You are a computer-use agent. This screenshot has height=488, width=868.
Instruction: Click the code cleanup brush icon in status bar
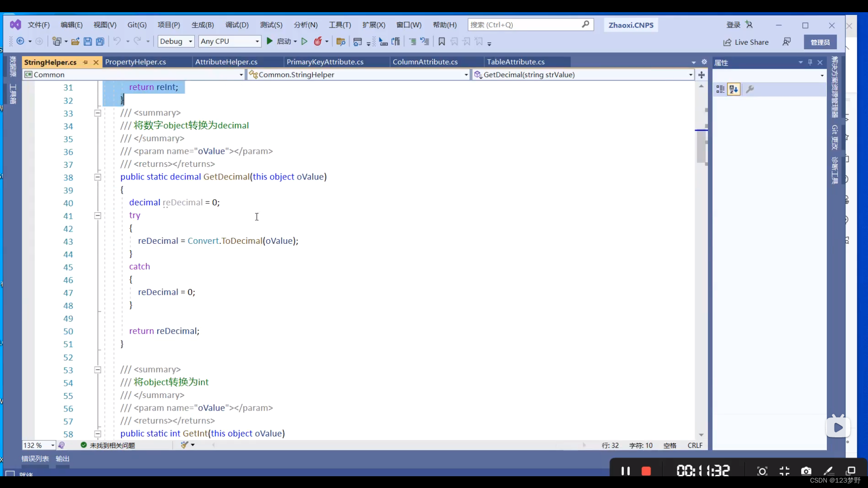click(x=184, y=445)
